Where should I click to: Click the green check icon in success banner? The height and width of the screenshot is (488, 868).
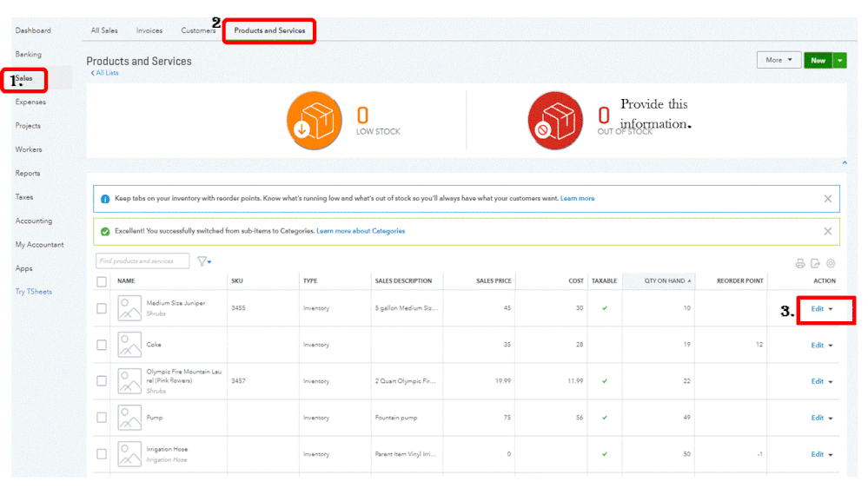point(104,231)
